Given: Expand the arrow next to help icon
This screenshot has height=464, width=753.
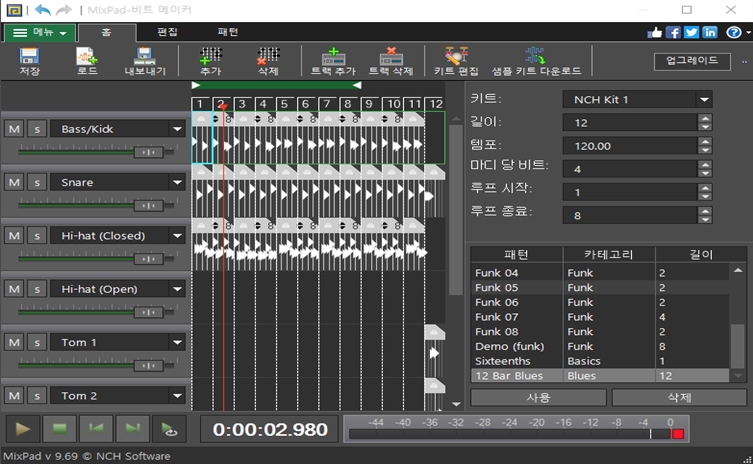Looking at the screenshot, I should coord(748,33).
